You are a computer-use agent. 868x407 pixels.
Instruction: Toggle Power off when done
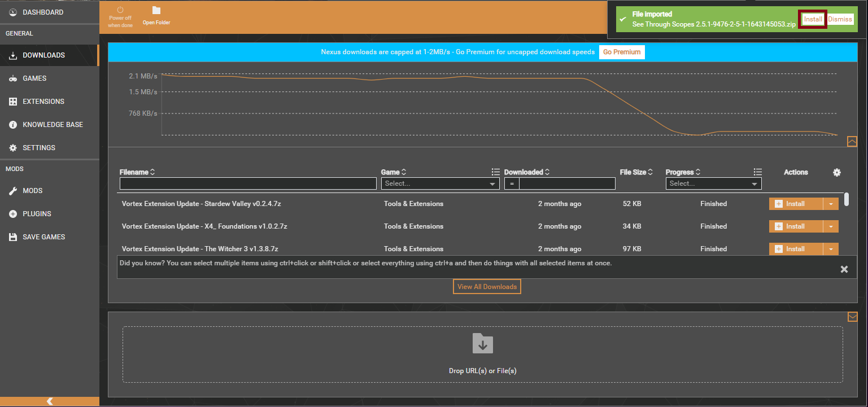(120, 17)
